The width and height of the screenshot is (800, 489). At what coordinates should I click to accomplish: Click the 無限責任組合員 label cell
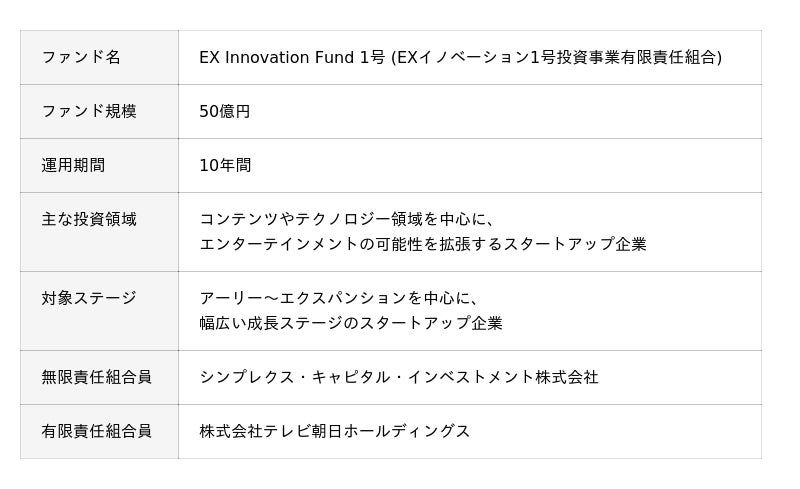click(x=99, y=377)
